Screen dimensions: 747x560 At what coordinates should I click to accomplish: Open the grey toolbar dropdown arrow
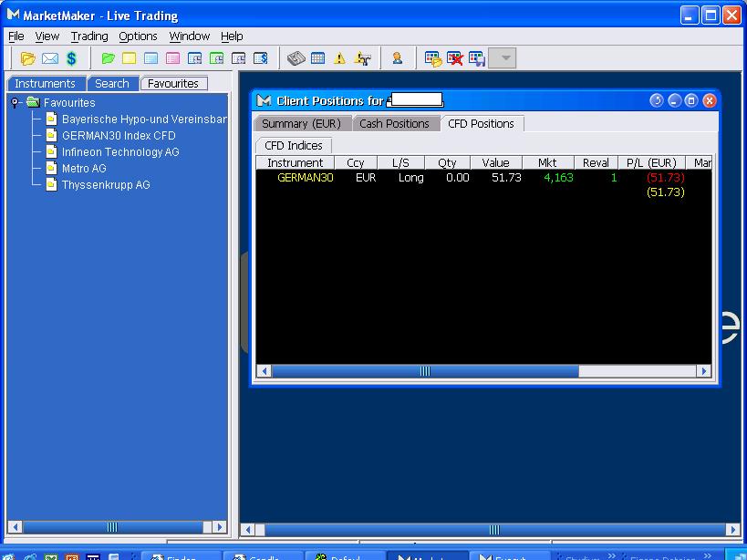tap(503, 59)
